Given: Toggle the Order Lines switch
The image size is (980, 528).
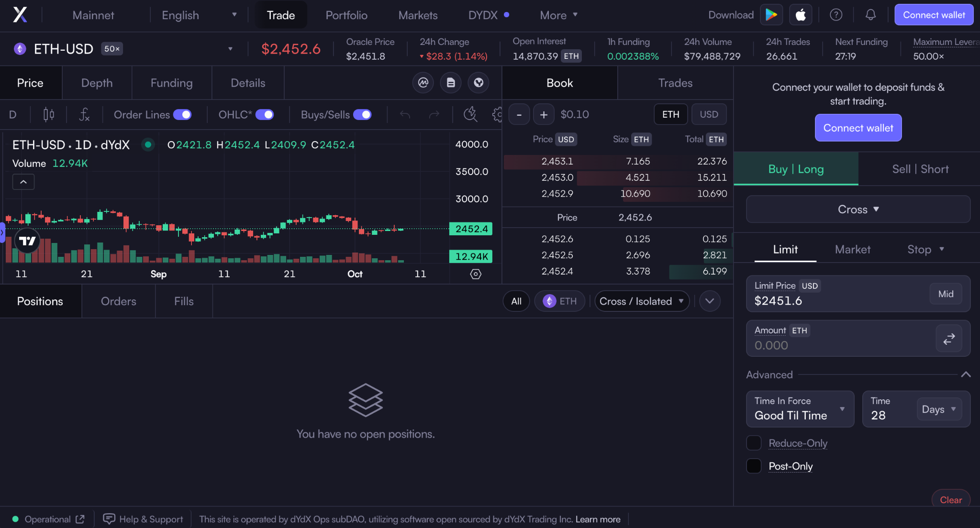Looking at the screenshot, I should (x=182, y=115).
